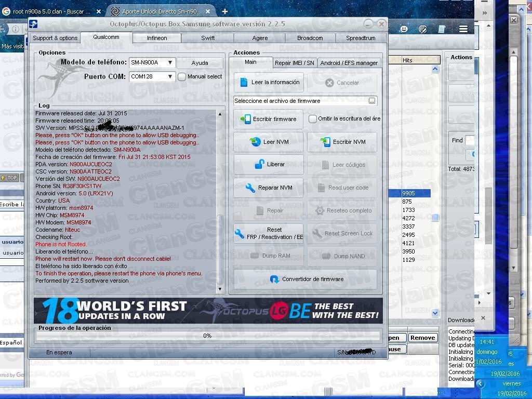Open the Android / EFS manager tab

[x=349, y=63]
